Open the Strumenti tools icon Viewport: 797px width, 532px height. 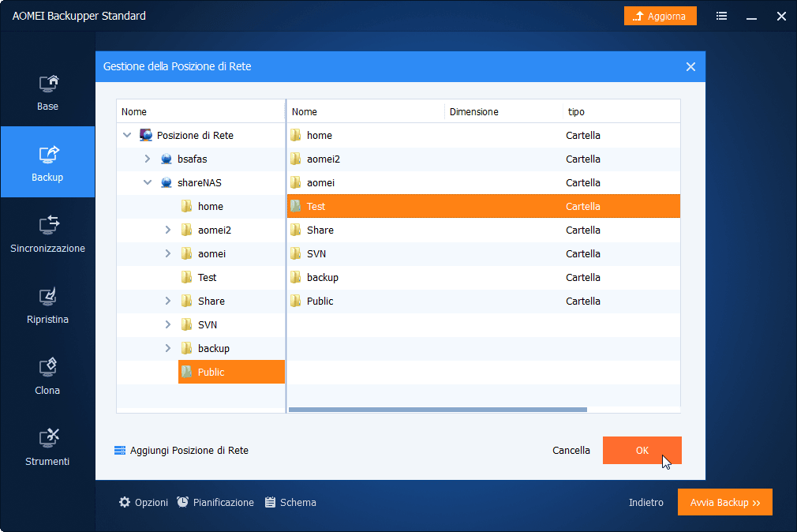48,439
